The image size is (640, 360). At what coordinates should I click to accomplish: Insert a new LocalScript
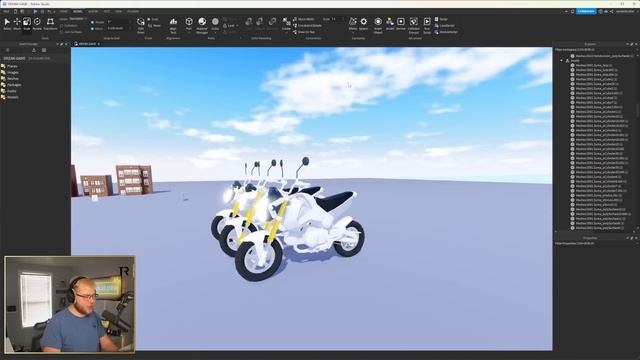point(444,25)
